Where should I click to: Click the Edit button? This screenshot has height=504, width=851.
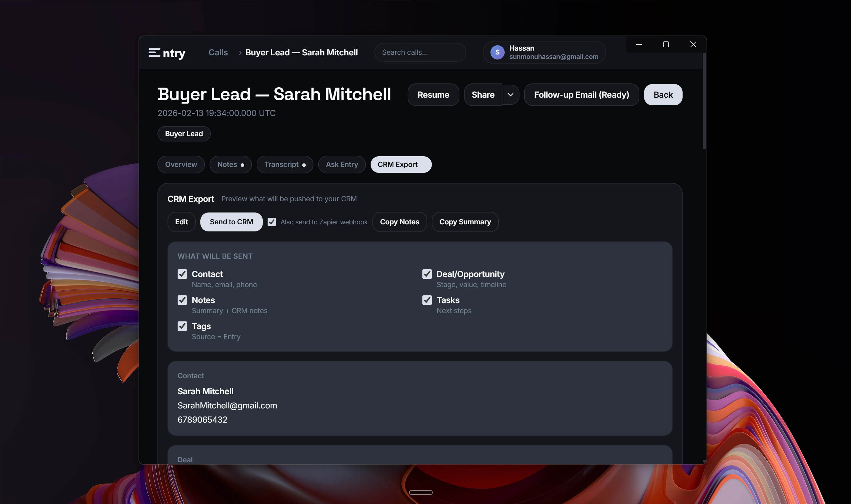pyautogui.click(x=181, y=222)
